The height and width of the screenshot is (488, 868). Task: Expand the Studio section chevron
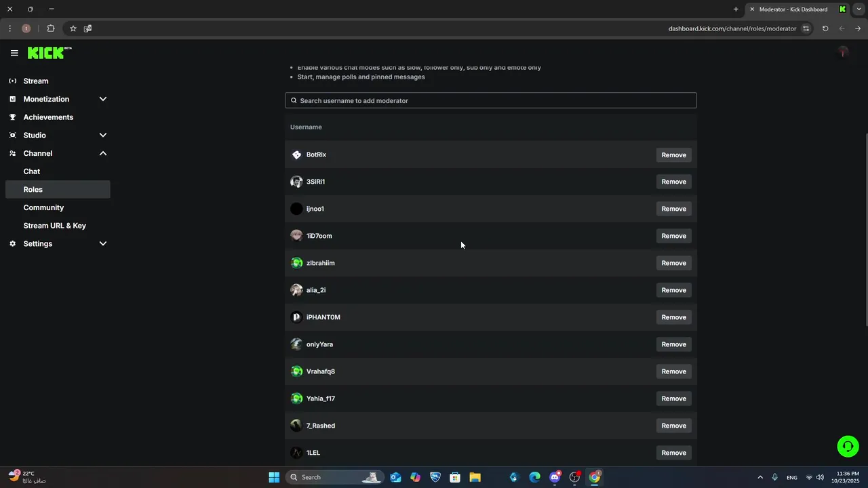point(103,135)
